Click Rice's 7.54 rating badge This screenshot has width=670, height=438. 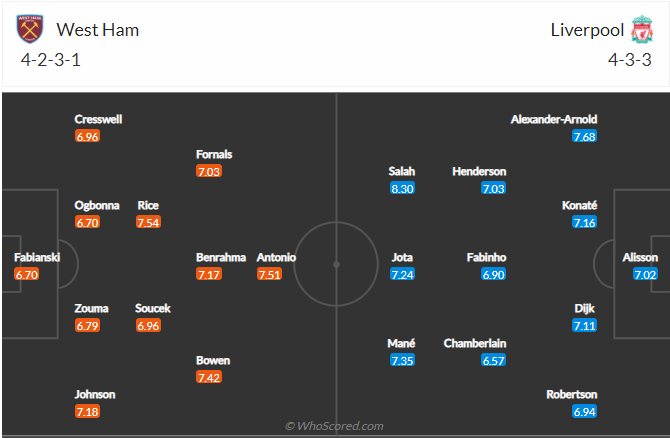click(148, 222)
